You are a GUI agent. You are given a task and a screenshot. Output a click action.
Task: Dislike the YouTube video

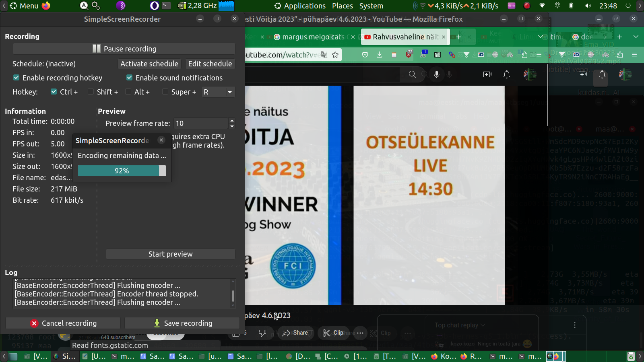pos(262,333)
